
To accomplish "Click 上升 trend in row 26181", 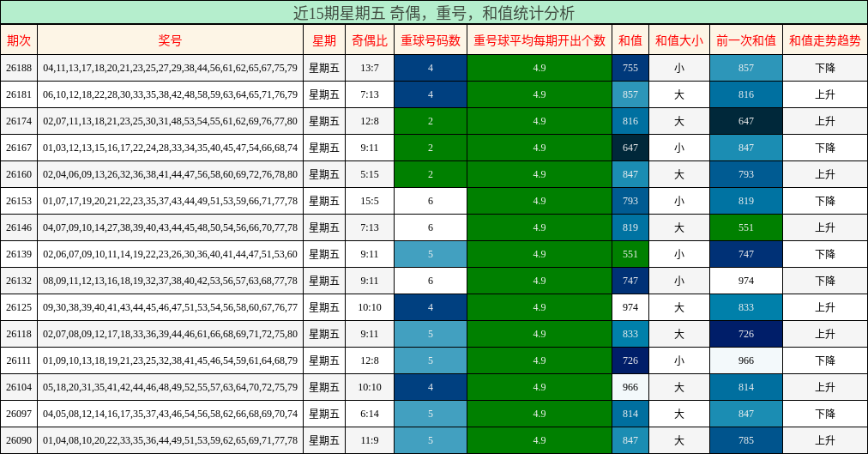I will [825, 94].
